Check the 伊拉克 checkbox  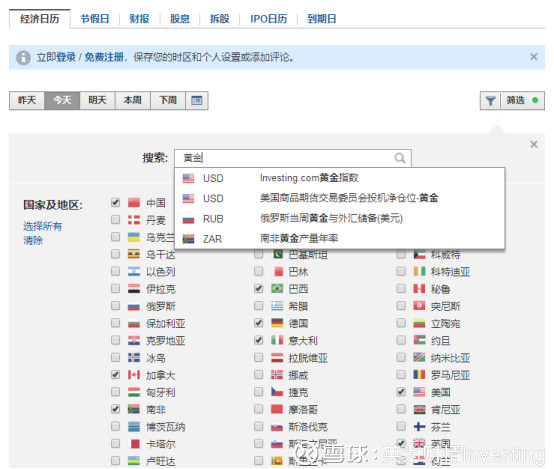click(x=115, y=288)
